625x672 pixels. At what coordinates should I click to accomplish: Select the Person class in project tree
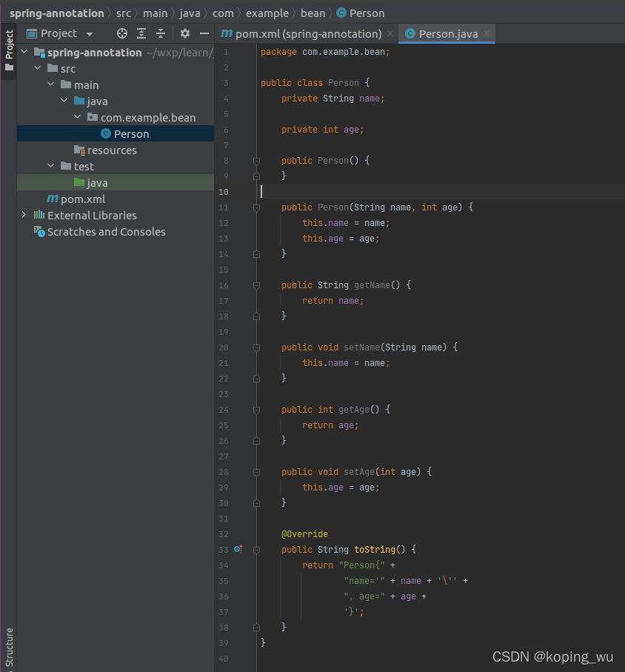[116, 133]
